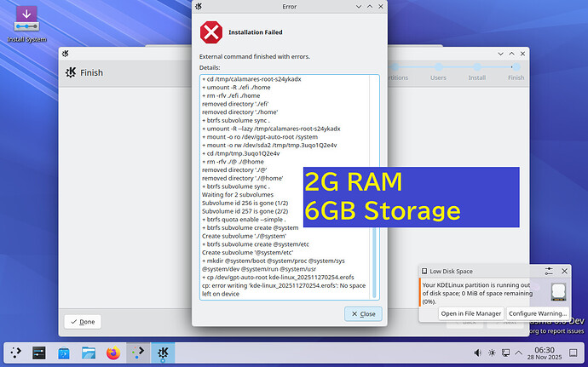
Task: Click '+ btrfs quota enable --simple .' line
Action: click(x=244, y=220)
